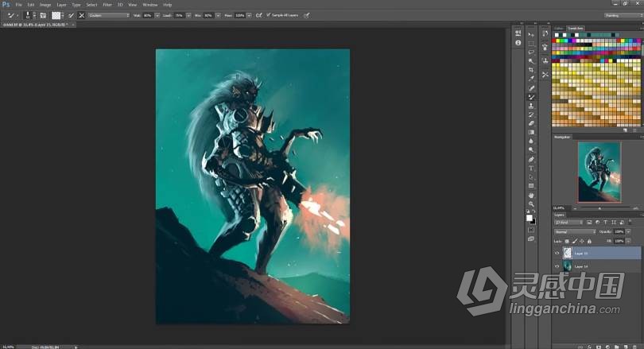Open the Wet percentage dropdown

(x=157, y=15)
